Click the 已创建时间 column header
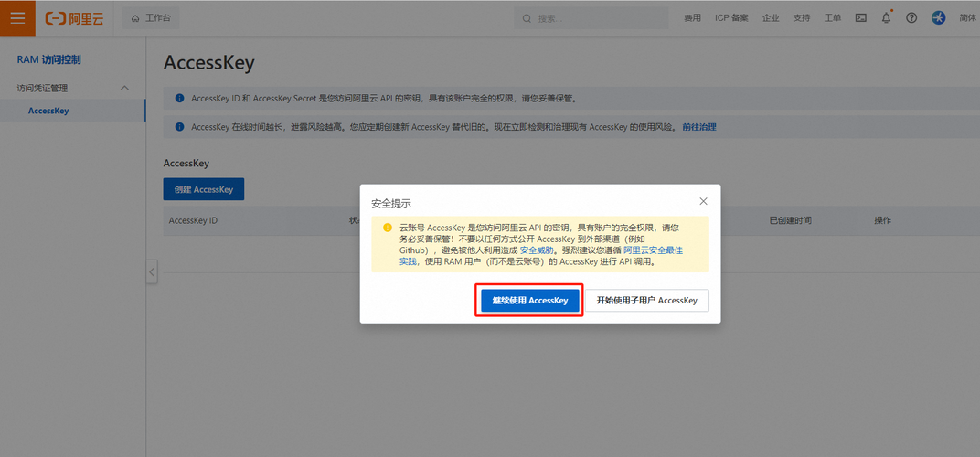This screenshot has width=980, height=457. click(x=790, y=220)
